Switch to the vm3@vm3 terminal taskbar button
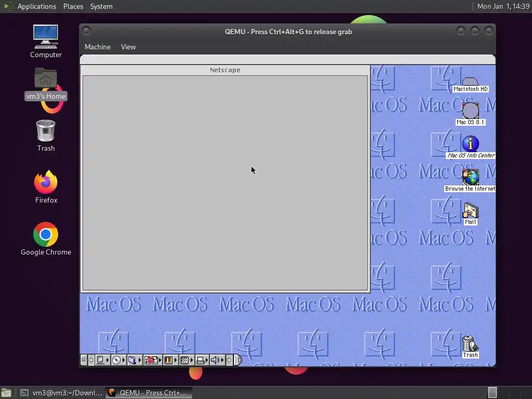 pyautogui.click(x=61, y=393)
